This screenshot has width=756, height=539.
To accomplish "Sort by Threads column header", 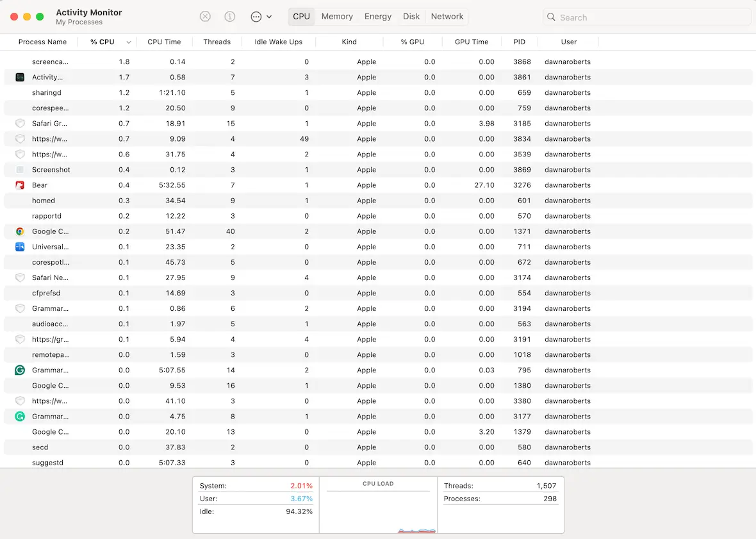I will coord(217,42).
